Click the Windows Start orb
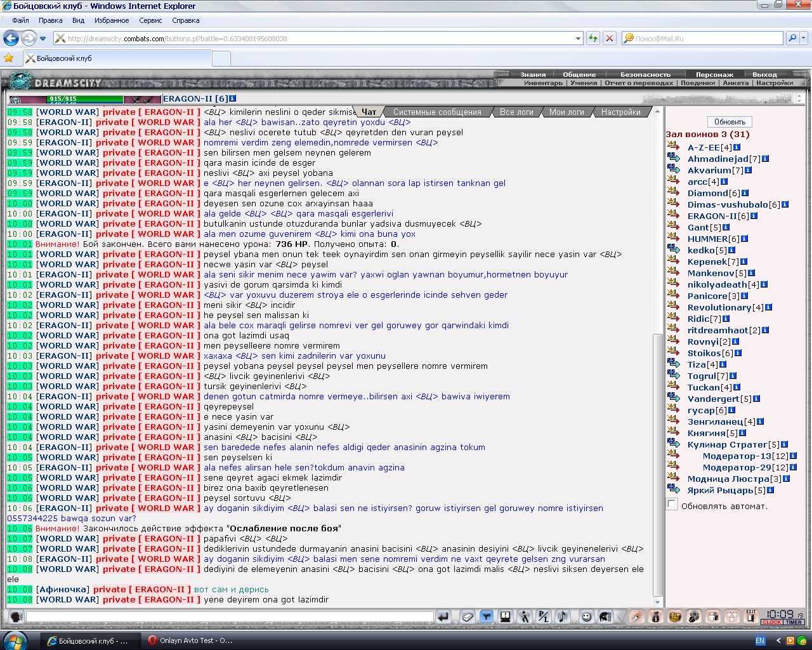 click(15, 640)
